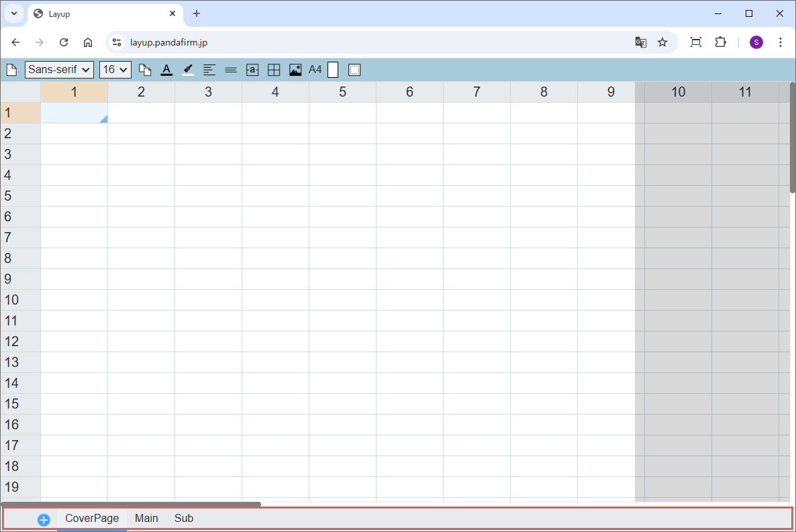
Task: Click the text wrap icon
Action: click(x=252, y=70)
